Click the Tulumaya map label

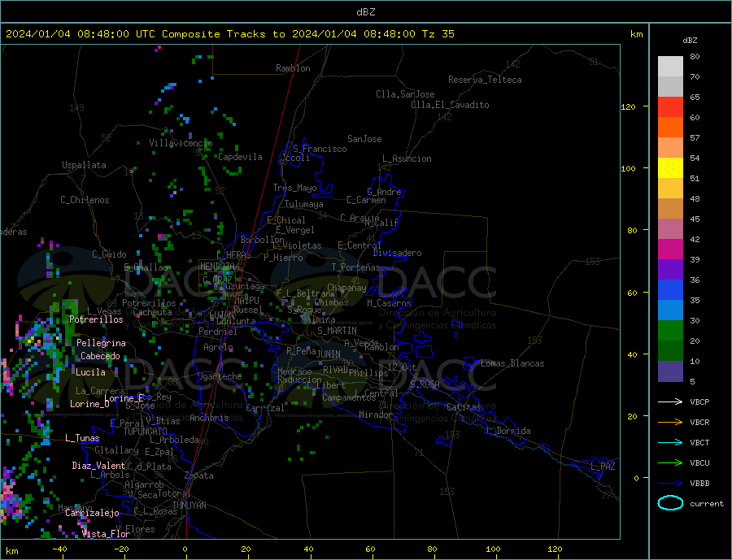click(304, 204)
